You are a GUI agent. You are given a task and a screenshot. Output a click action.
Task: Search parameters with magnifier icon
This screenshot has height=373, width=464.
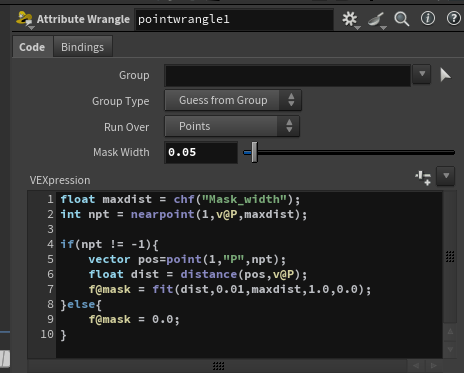coord(402,19)
